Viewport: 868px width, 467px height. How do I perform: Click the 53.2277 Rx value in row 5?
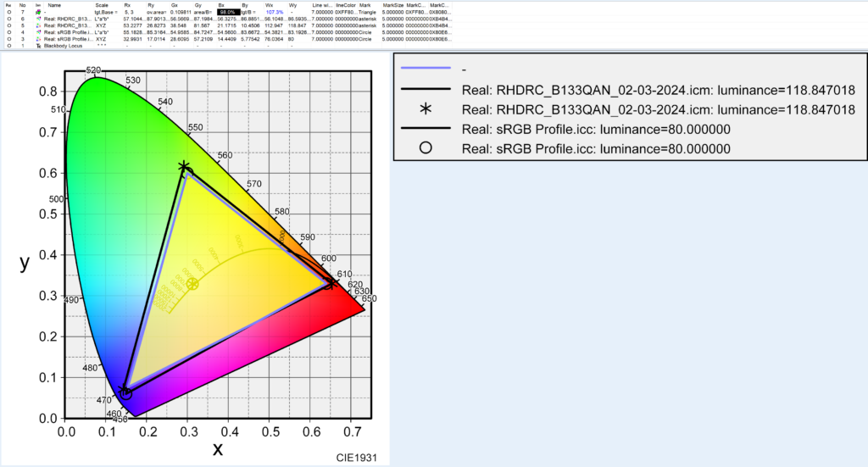click(133, 25)
